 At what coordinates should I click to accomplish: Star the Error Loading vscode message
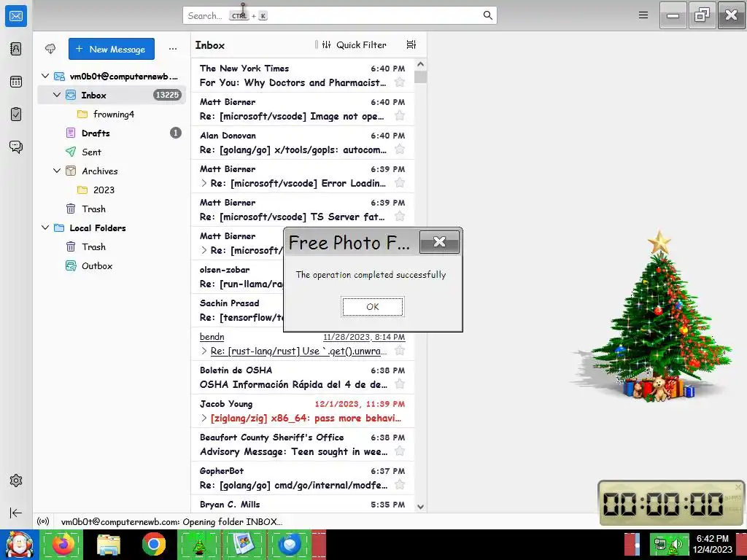pyautogui.click(x=400, y=182)
